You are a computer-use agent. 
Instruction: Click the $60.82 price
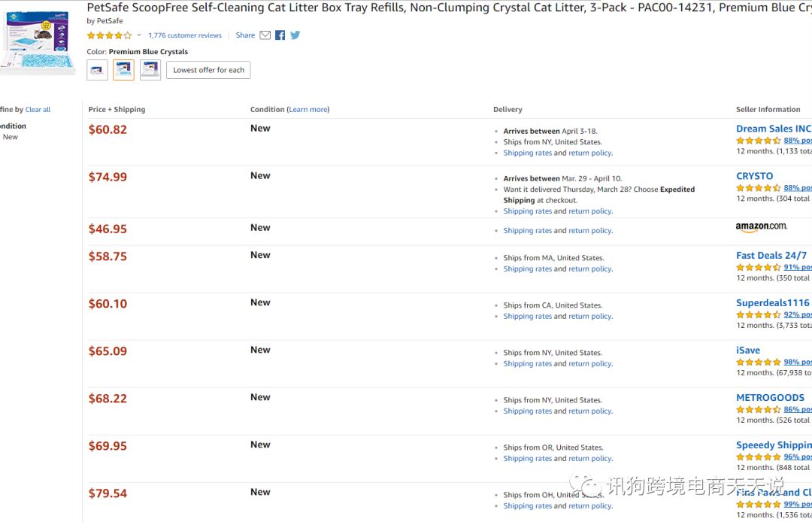point(108,129)
